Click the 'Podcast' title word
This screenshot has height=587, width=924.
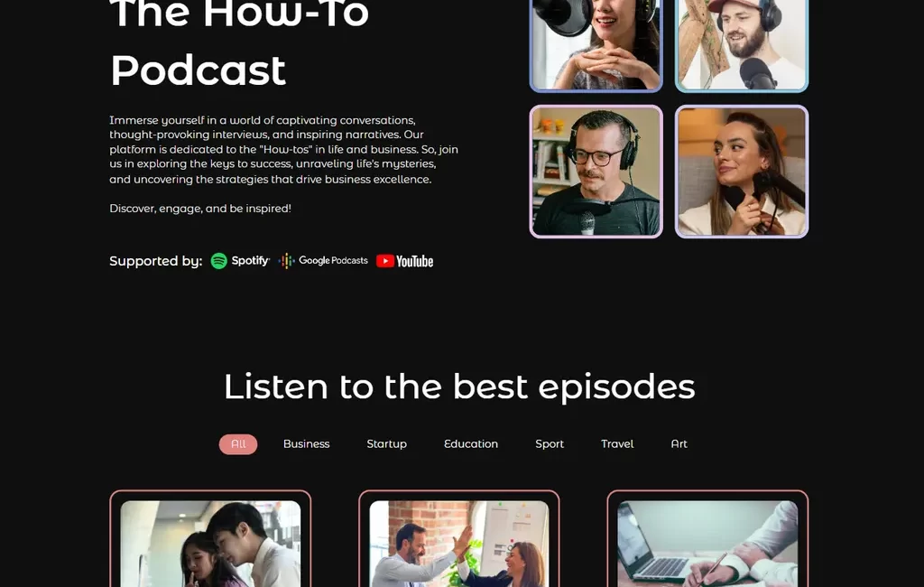(x=198, y=70)
